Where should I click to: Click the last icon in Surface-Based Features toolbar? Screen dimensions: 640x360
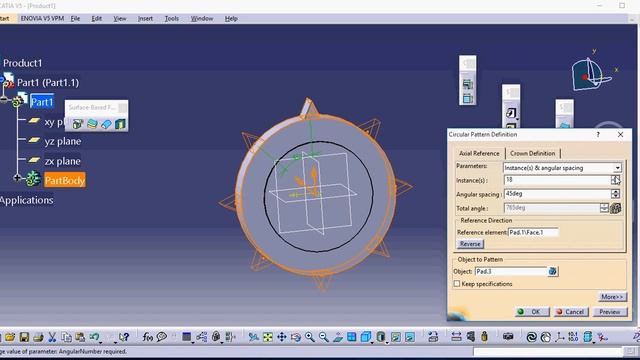(x=120, y=124)
